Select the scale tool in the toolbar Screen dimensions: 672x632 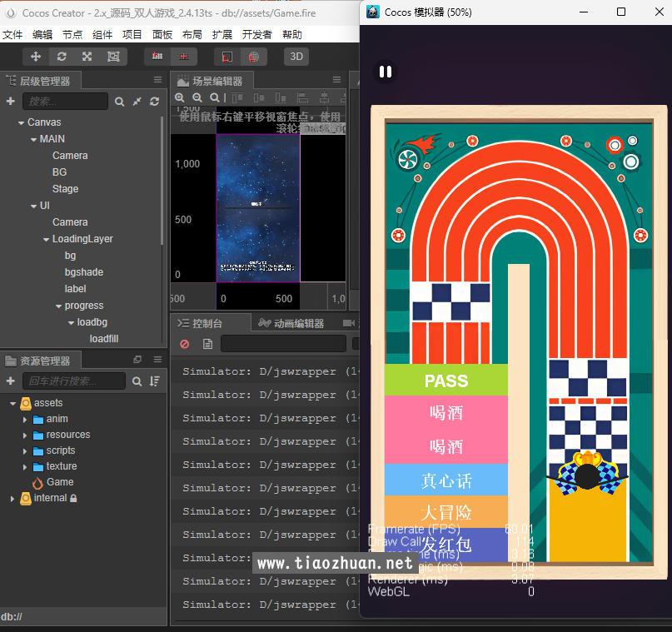[x=87, y=57]
